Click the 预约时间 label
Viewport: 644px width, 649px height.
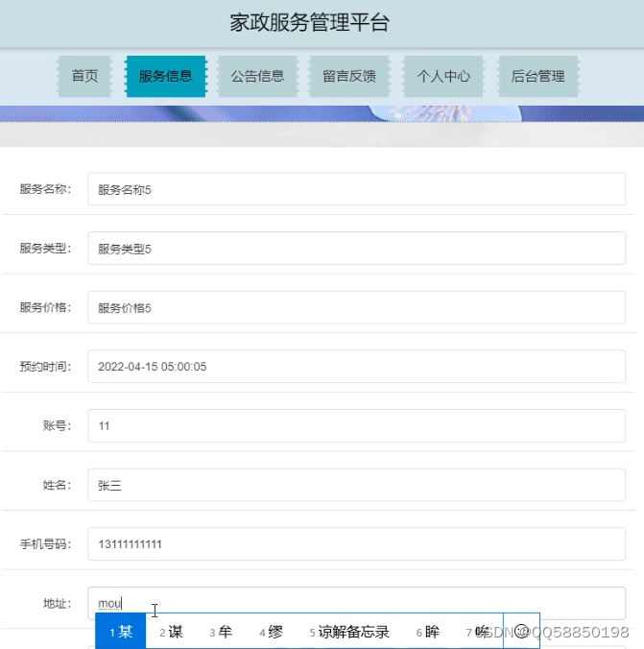coord(45,367)
